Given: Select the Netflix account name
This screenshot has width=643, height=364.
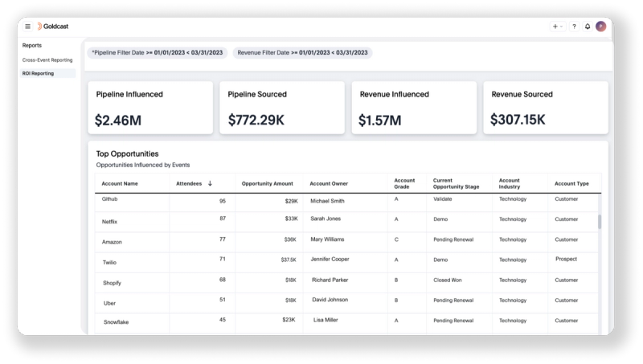Looking at the screenshot, I should tap(109, 222).
